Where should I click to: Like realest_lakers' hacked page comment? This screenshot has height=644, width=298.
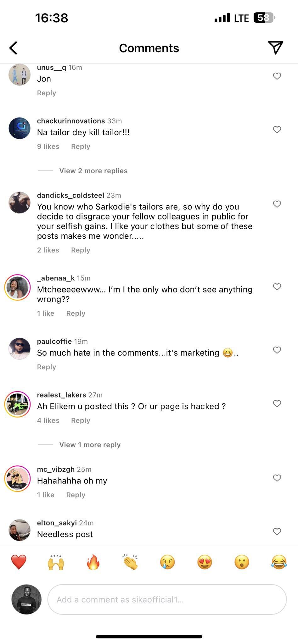[x=277, y=404]
